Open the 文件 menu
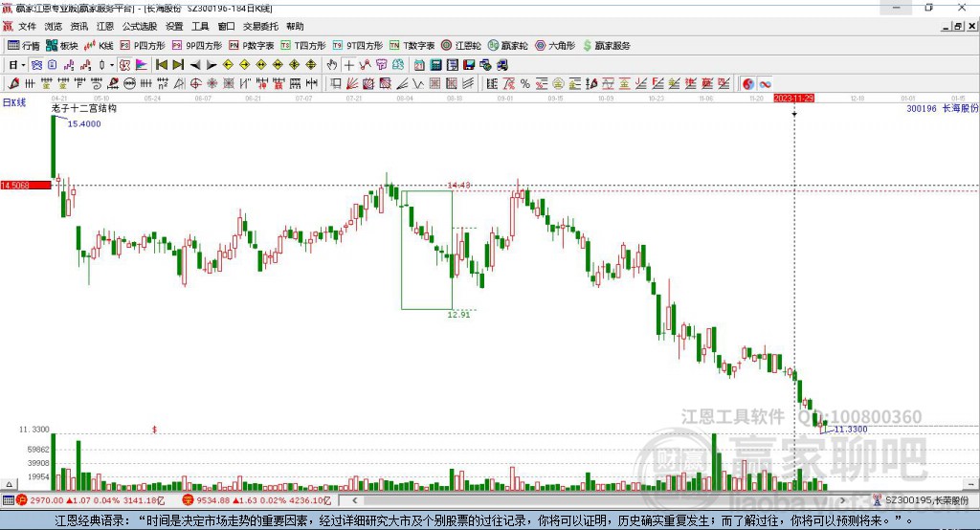Screen dimensions: 980x530 tap(28, 26)
